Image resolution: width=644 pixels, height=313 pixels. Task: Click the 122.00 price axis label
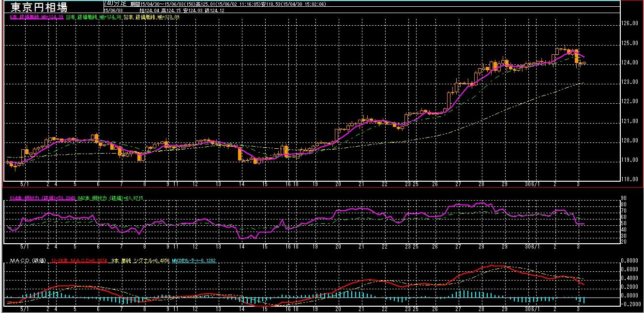(x=630, y=101)
